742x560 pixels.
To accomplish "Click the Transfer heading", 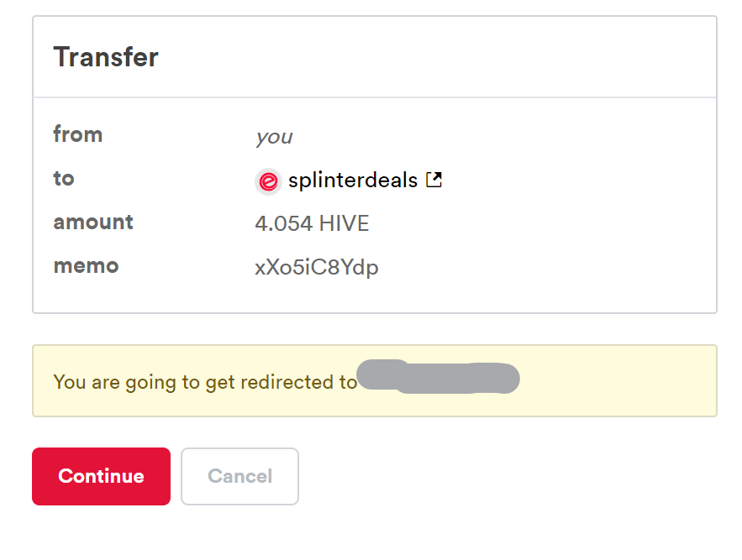I will pyautogui.click(x=106, y=57).
